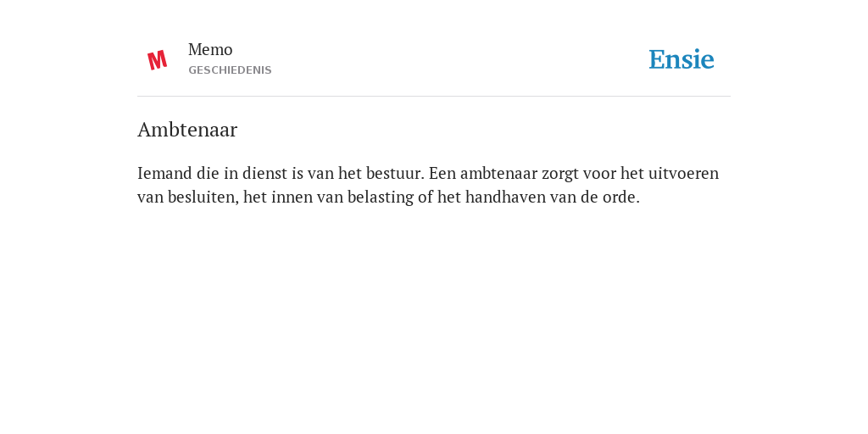Viewport: 868px width, 434px height.
Task: Click the horizontal divider below the header
Action: (x=434, y=97)
